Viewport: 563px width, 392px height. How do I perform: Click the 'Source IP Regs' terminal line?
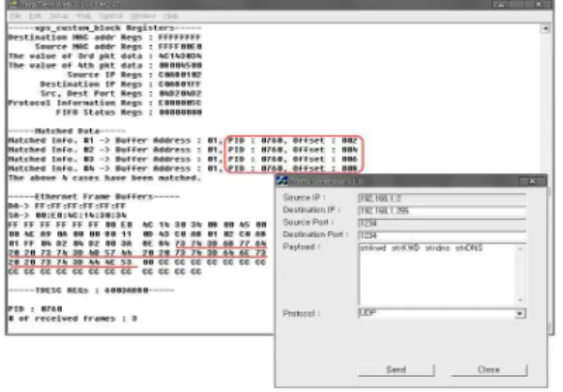134,74
